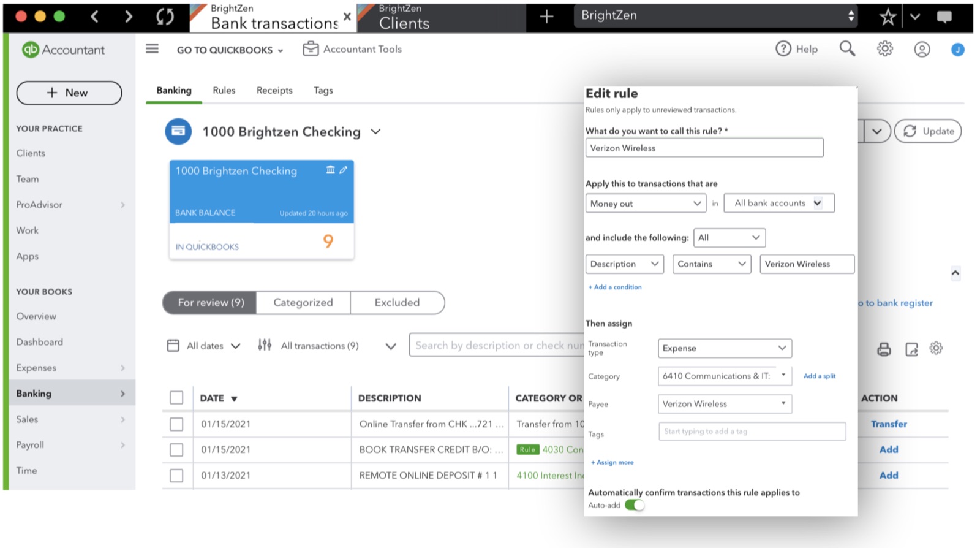Screen dimensions: 980x548
Task: Click the blue J account avatar
Action: click(958, 50)
